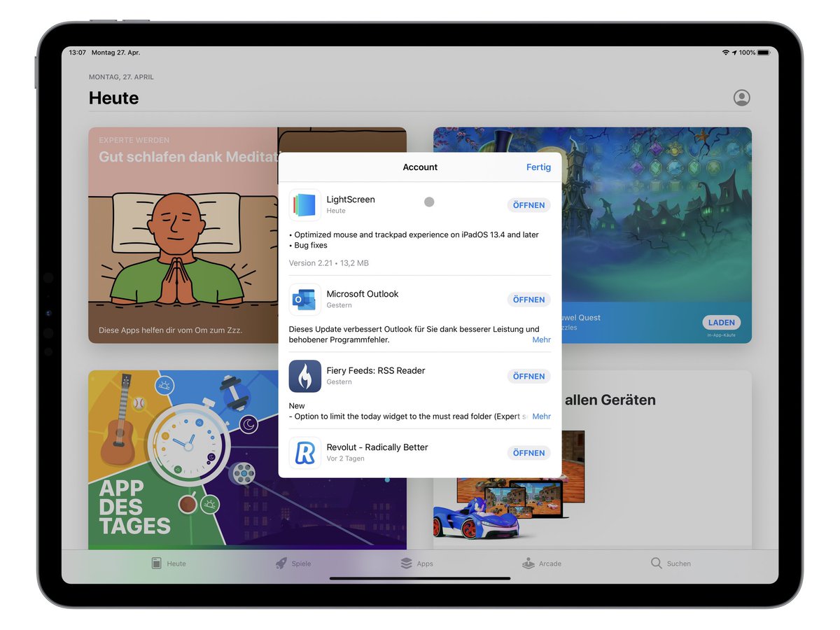Image resolution: width=840 pixels, height=630 pixels.
Task: Tap Version 2.21 • 13,2 MB text
Action: point(329,263)
